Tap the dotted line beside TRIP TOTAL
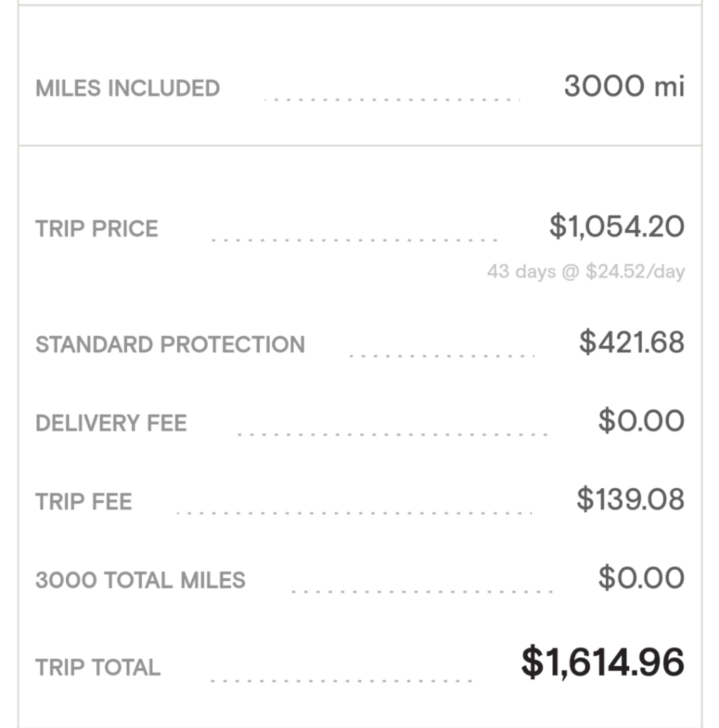Viewport: 719px width, 728px height. [342, 680]
